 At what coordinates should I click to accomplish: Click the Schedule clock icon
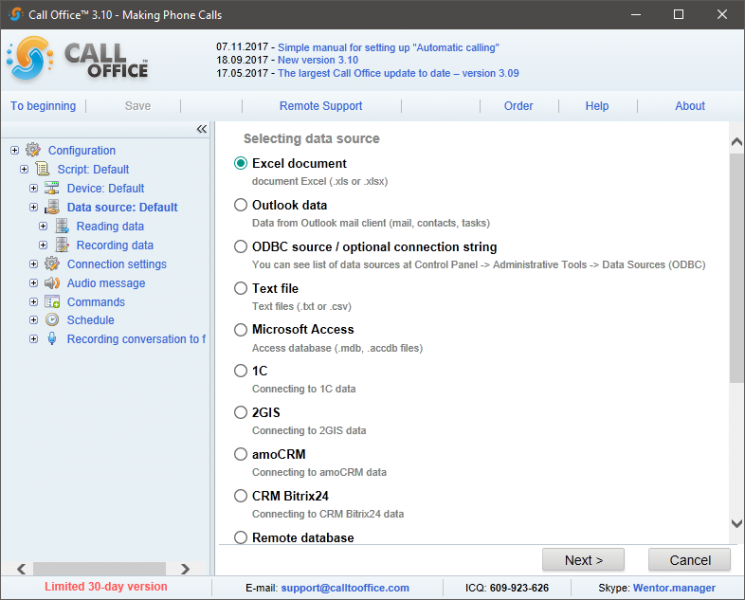pyautogui.click(x=52, y=320)
